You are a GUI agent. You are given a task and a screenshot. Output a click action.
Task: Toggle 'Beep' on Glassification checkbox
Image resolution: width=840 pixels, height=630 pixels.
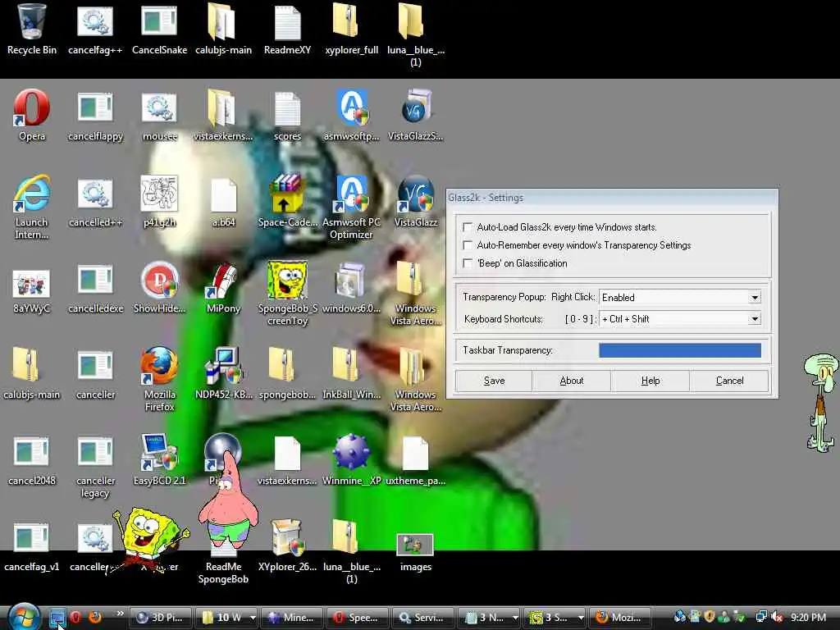(x=468, y=263)
